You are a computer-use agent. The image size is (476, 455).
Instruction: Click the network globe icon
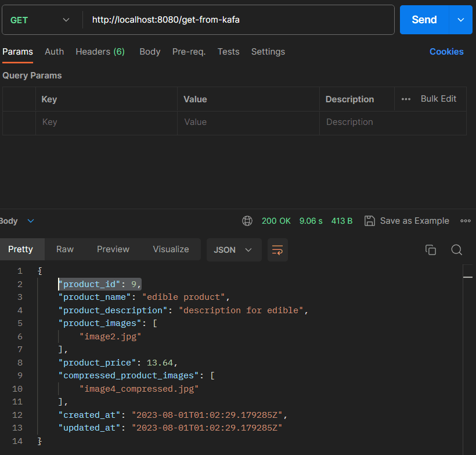(247, 221)
